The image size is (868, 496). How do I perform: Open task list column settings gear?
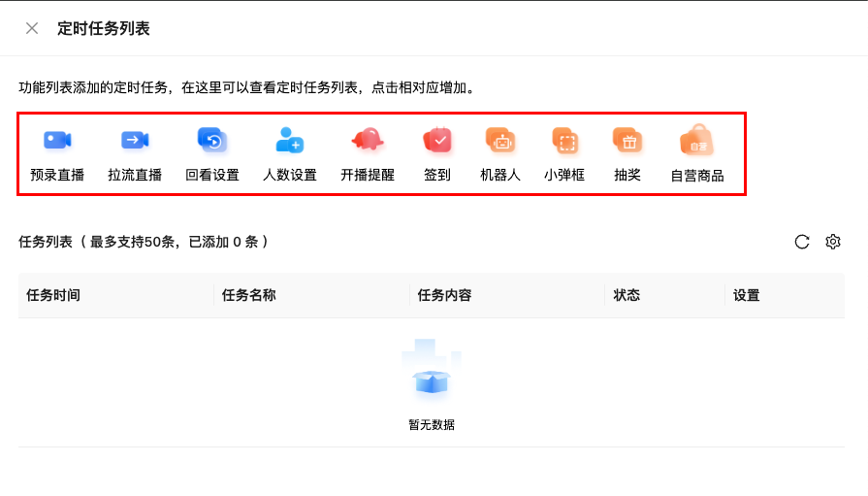point(833,242)
